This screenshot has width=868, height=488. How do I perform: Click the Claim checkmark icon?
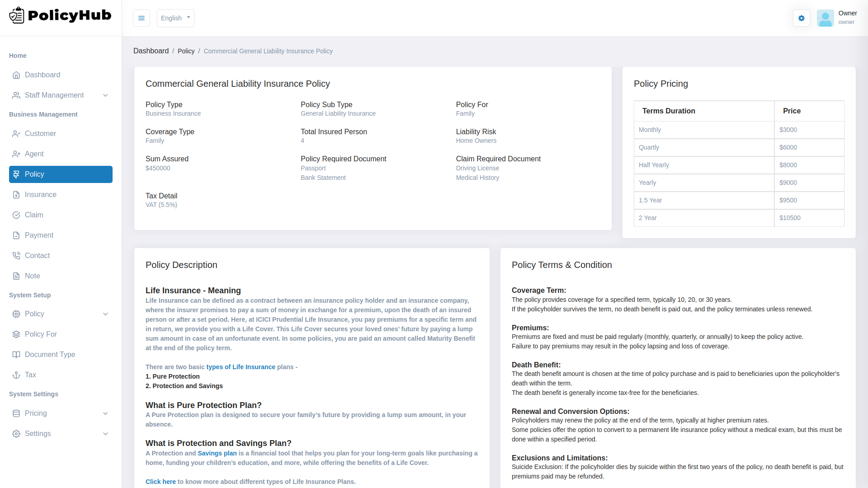point(16,215)
